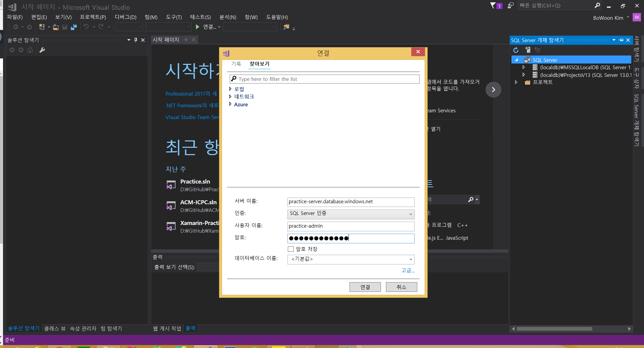Switch to the 기록 tab in dialog
Image resolution: width=644 pixels, height=348 pixels.
tap(236, 64)
